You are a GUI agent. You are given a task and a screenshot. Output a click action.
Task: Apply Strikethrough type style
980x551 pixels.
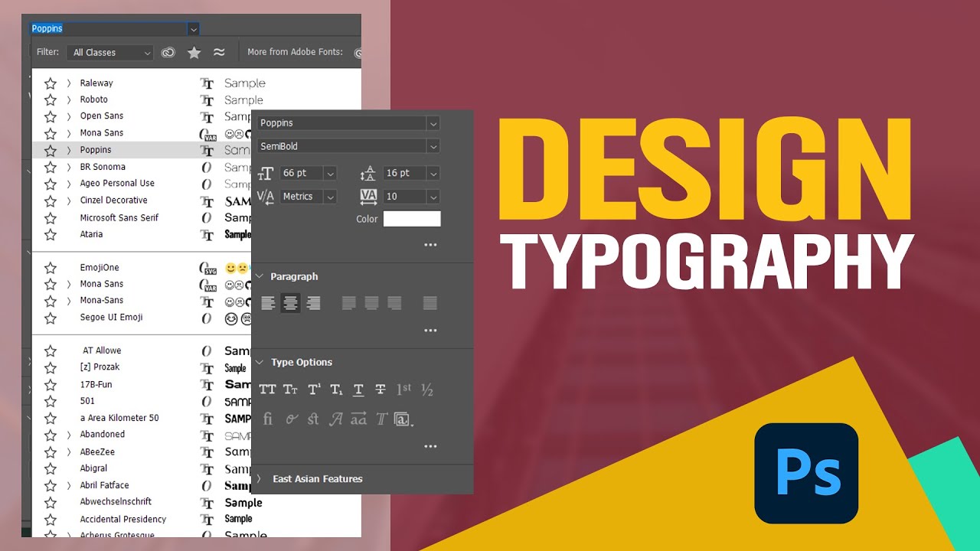tap(381, 390)
